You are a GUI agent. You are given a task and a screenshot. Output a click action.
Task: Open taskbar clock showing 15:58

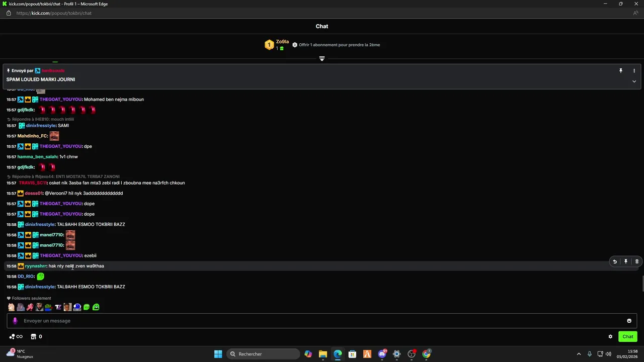click(627, 354)
